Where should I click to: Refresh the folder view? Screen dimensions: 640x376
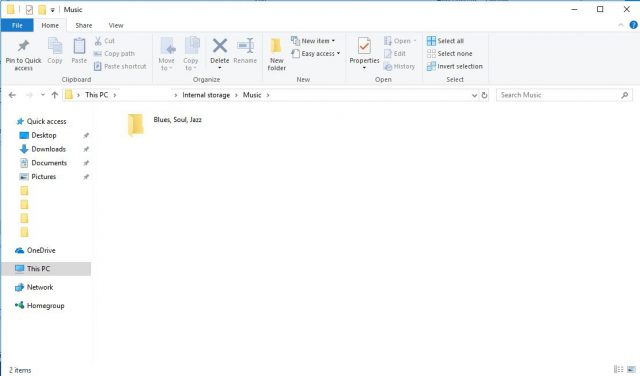click(484, 95)
